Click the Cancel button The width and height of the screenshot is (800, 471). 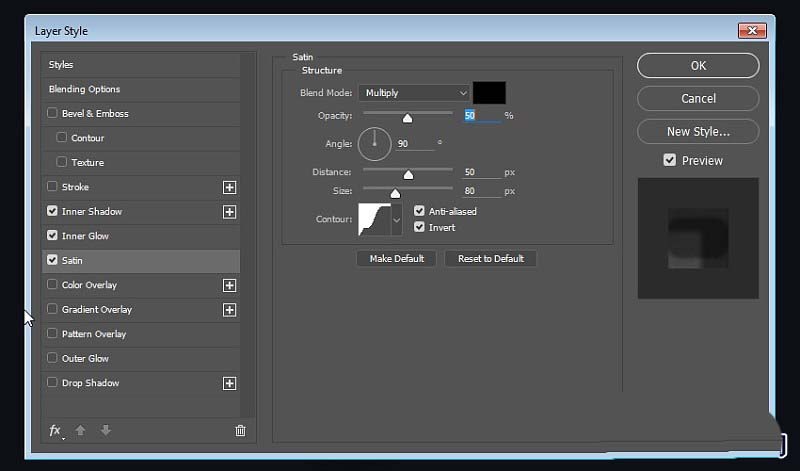click(x=698, y=98)
